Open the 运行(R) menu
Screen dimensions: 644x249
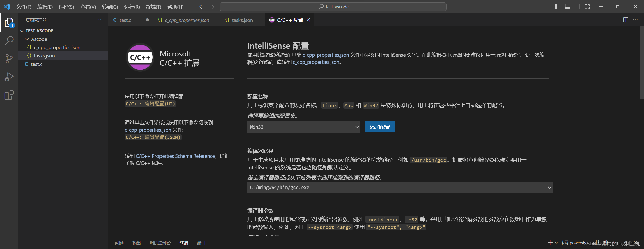[x=132, y=7]
